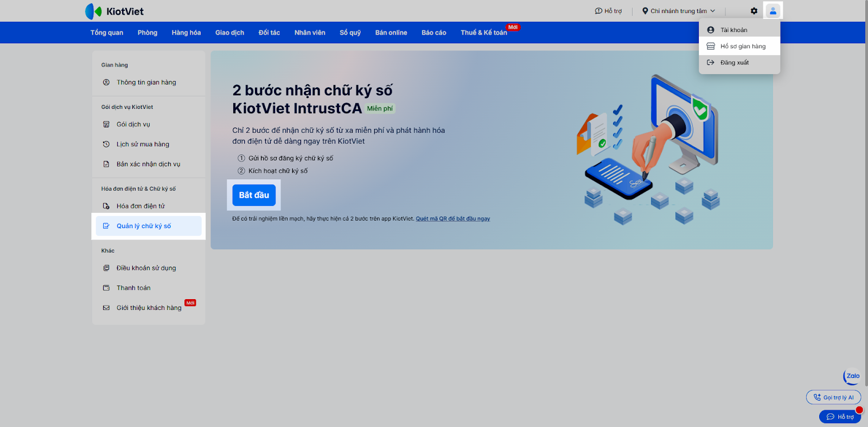Open the Giao dịch menu
Image resolution: width=868 pixels, height=427 pixels.
click(x=229, y=33)
